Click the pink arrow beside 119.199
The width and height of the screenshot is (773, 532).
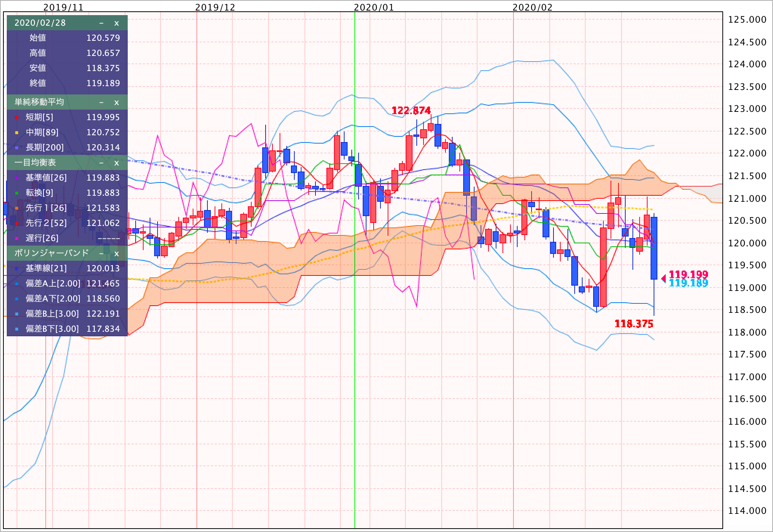point(663,279)
